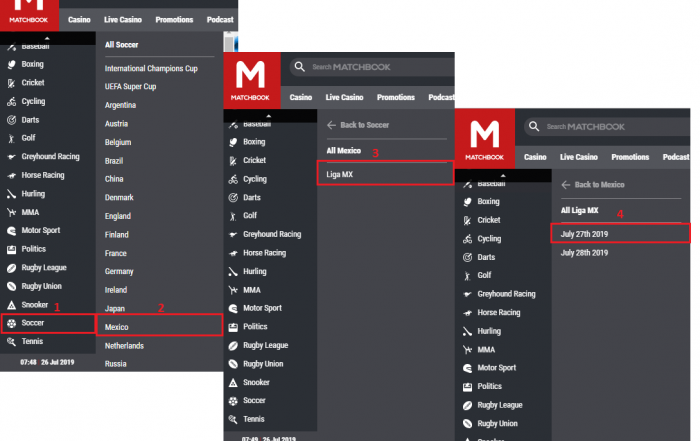Select England in country list
700x441 pixels.
click(x=117, y=216)
